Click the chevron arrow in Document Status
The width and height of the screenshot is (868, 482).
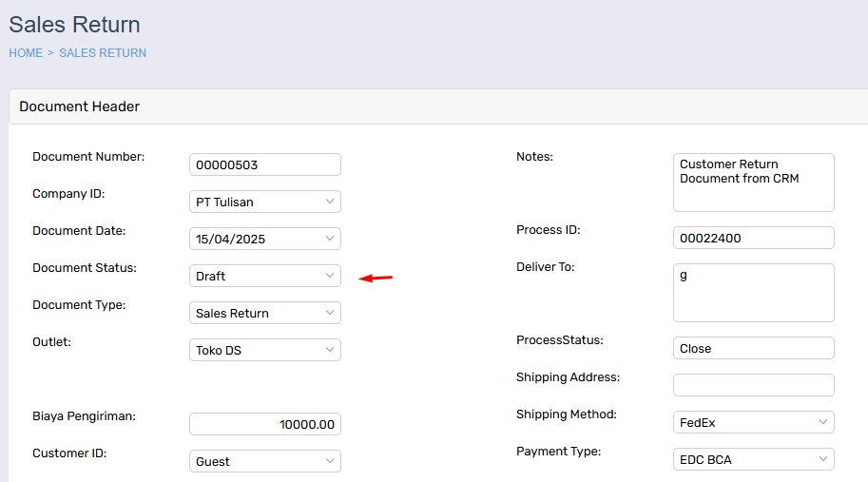329,276
